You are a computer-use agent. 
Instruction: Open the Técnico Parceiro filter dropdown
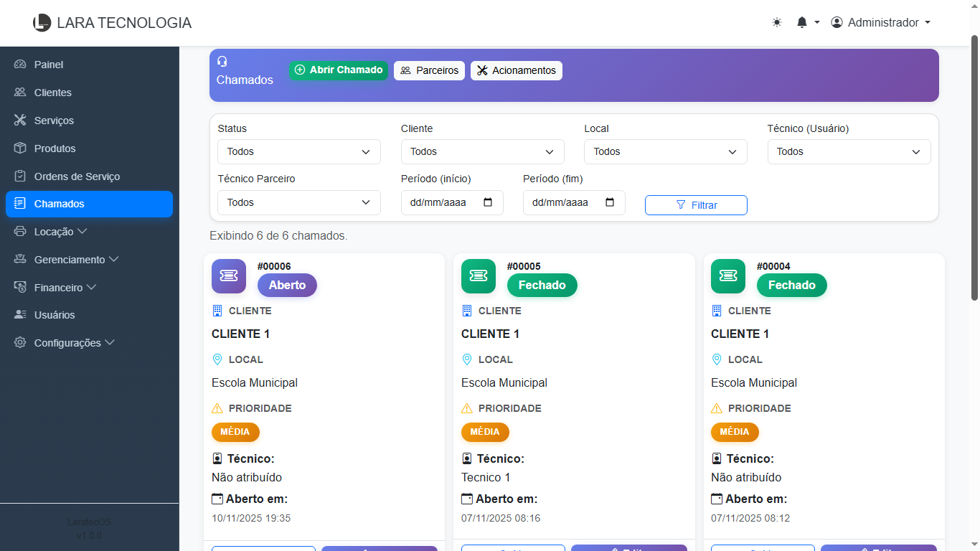click(x=298, y=203)
